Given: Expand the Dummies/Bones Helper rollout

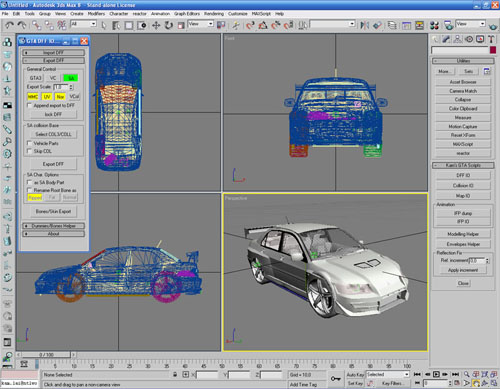Looking at the screenshot, I should click(x=53, y=226).
